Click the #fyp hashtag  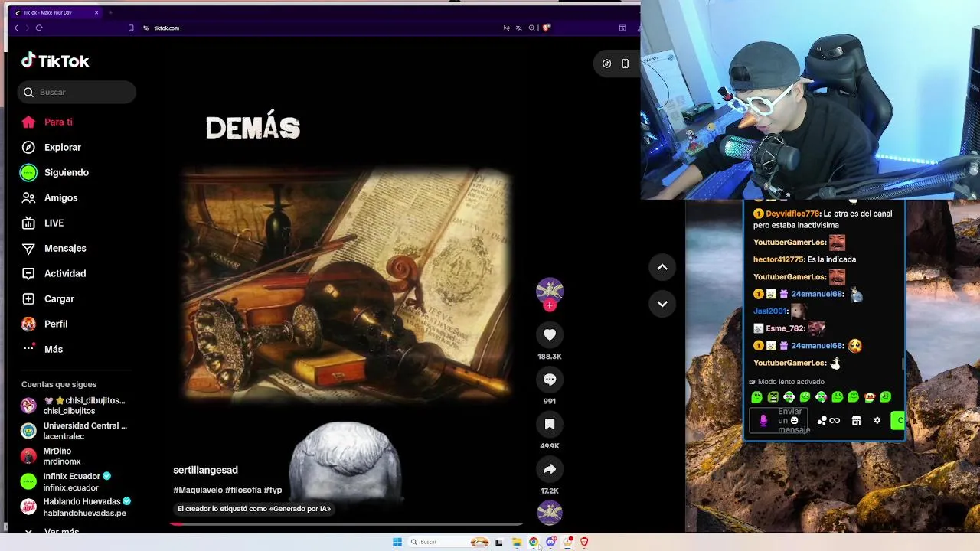pyautogui.click(x=273, y=490)
